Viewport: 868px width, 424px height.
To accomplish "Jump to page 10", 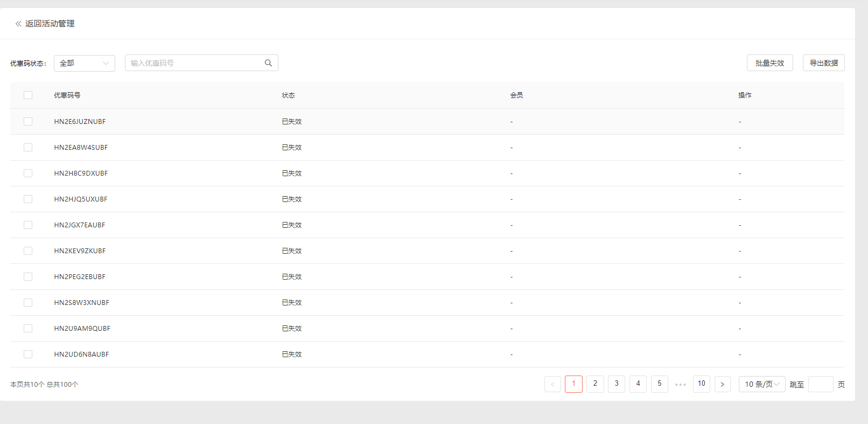I will click(701, 384).
